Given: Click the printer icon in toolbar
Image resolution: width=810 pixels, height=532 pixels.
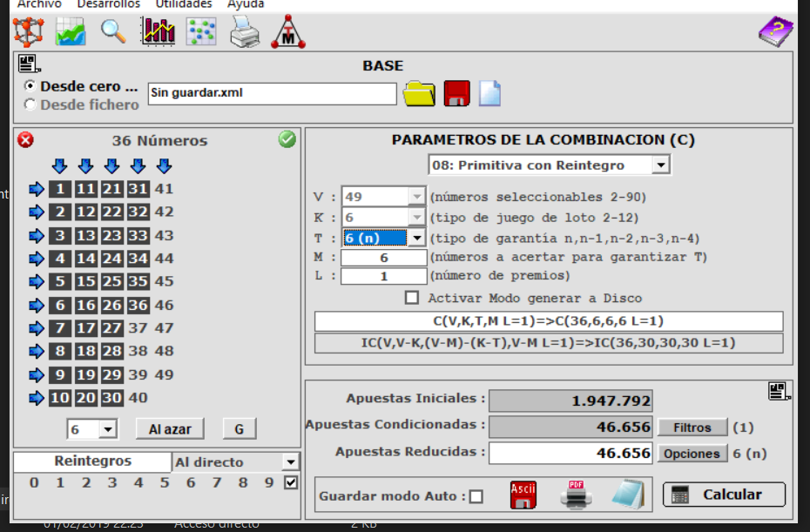Looking at the screenshot, I should [x=245, y=32].
